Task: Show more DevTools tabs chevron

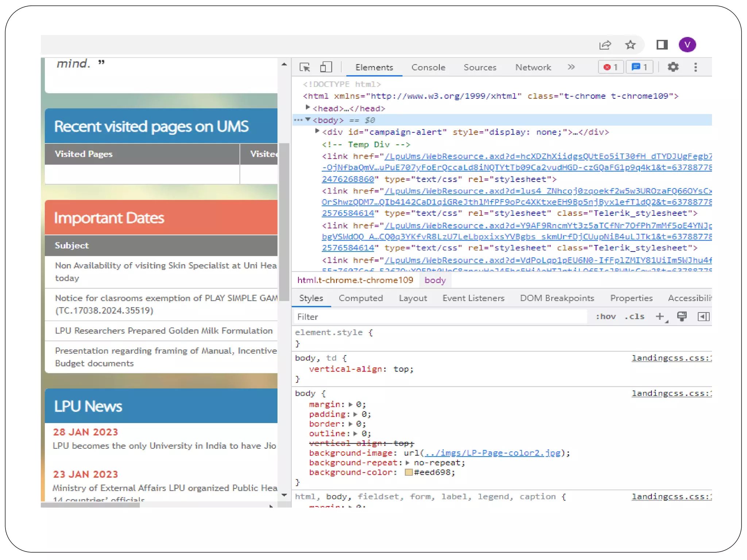Action: pos(571,67)
